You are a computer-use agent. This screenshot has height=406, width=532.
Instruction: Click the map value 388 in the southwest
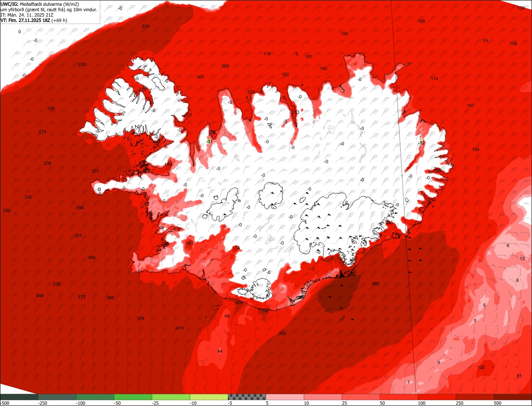(x=110, y=298)
